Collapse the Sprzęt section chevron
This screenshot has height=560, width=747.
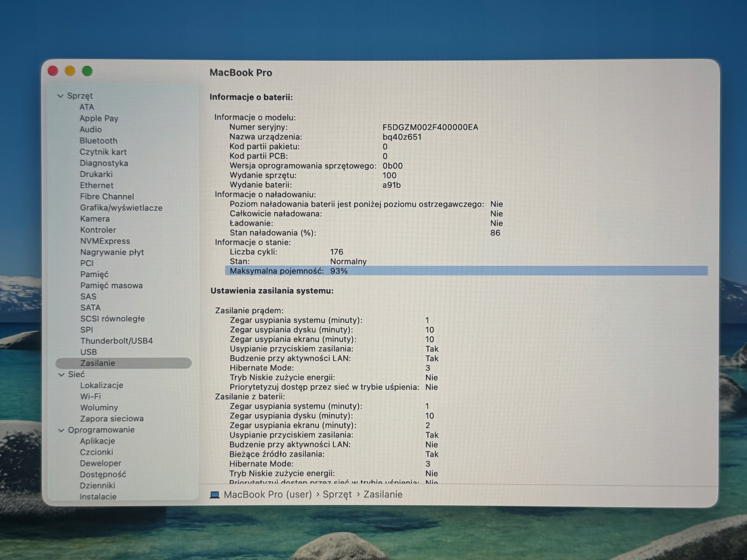click(x=60, y=96)
